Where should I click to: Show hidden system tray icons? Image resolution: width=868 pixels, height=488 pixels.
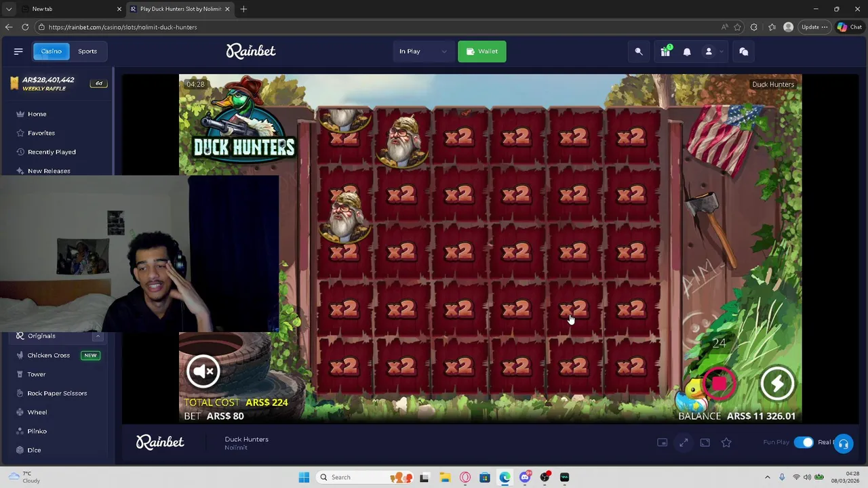(768, 477)
